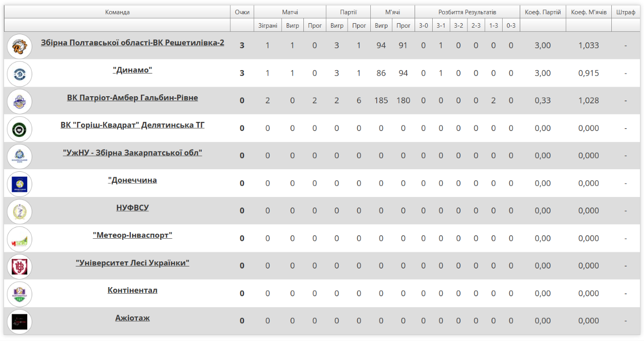Click the УжНУ team logo icon
644x341 pixels.
(x=20, y=156)
